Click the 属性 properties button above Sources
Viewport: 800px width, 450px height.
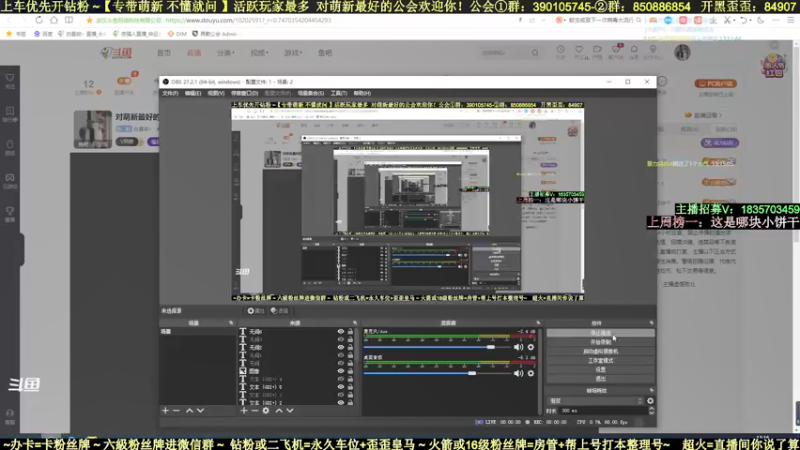(x=256, y=311)
